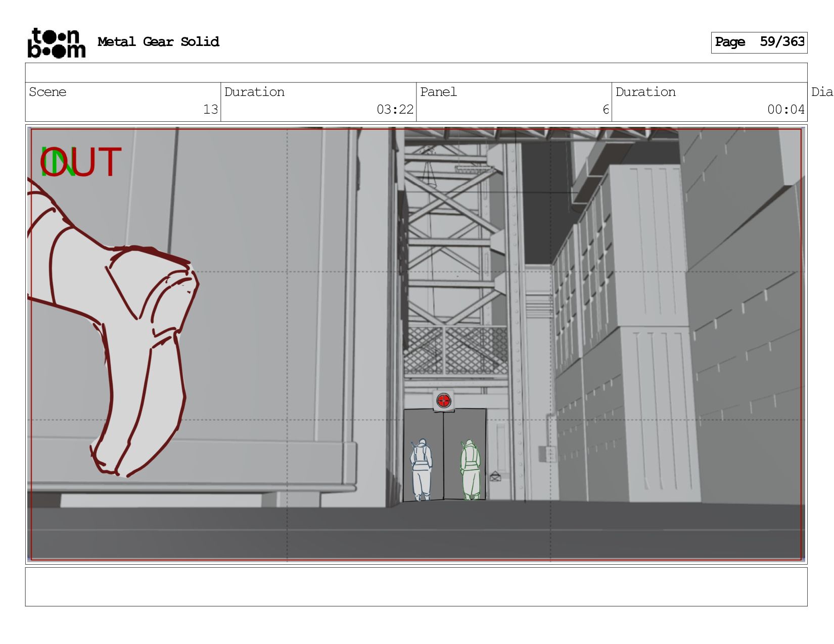This screenshot has height=644, width=834.
Task: Click the 'Duration' label next to Scene
Action: [254, 92]
